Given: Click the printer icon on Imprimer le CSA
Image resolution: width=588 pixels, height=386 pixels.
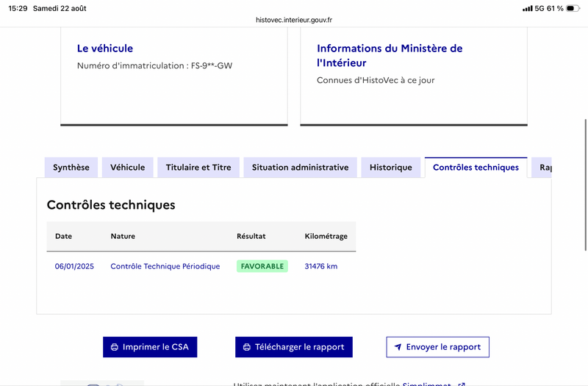Looking at the screenshot, I should 115,347.
